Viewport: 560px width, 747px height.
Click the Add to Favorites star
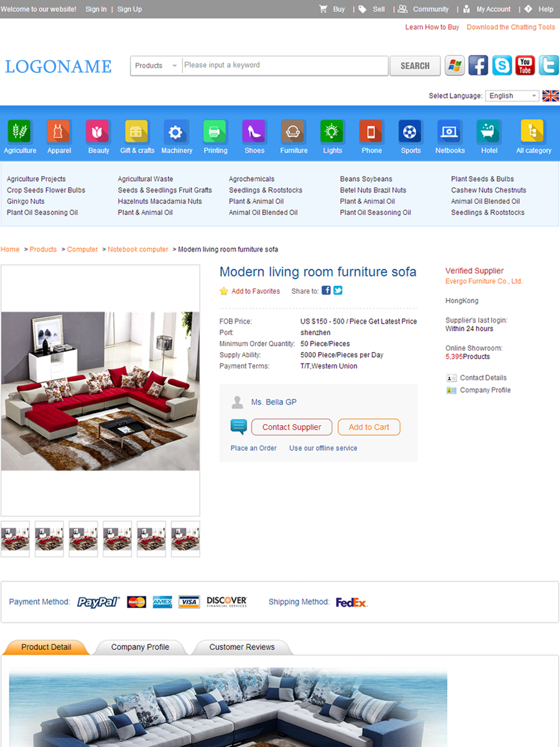click(x=224, y=291)
